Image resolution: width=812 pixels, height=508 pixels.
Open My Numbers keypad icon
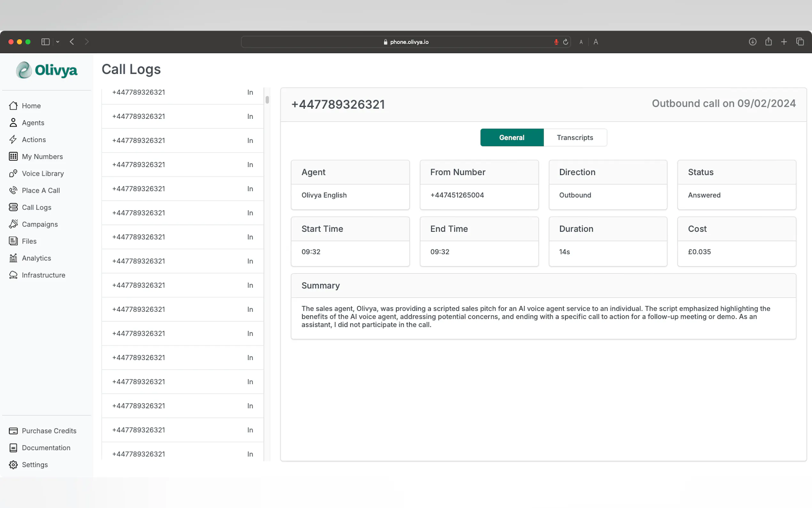[x=13, y=156]
